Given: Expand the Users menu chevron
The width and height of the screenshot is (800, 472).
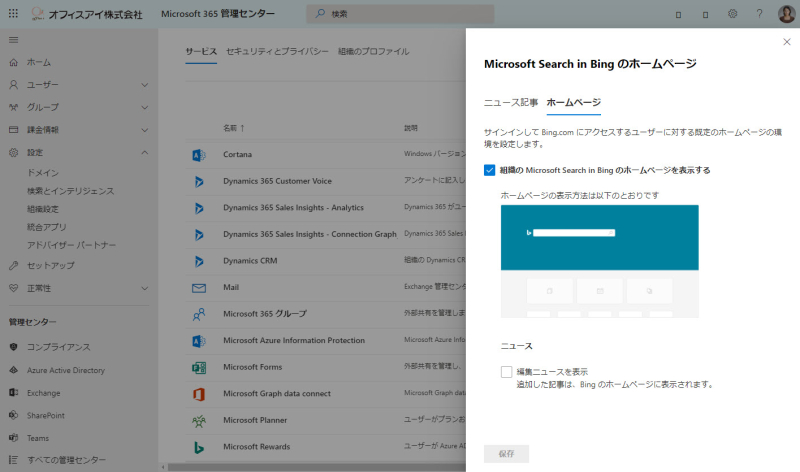Looking at the screenshot, I should click(x=144, y=85).
